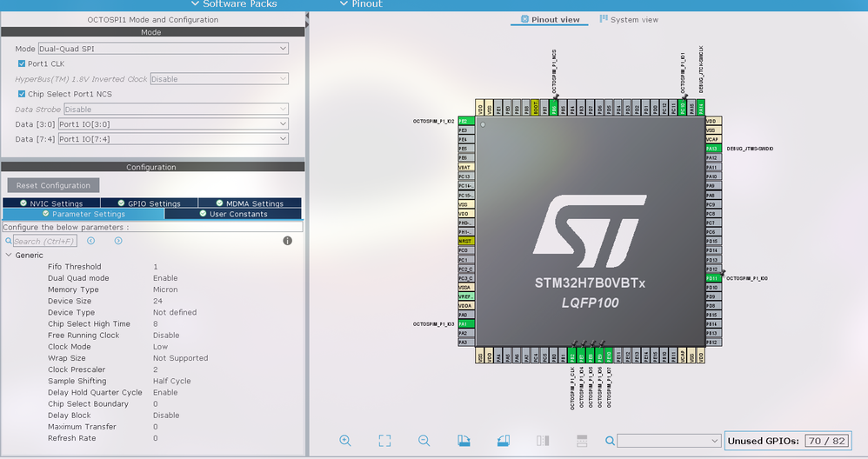Select the NRST pin on the chip
The width and height of the screenshot is (868, 459).
[x=466, y=241]
